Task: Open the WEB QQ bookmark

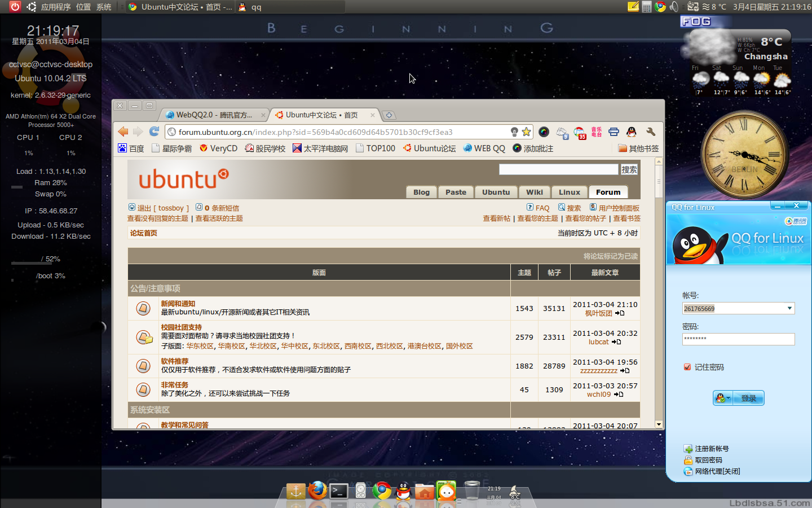Action: pos(484,148)
